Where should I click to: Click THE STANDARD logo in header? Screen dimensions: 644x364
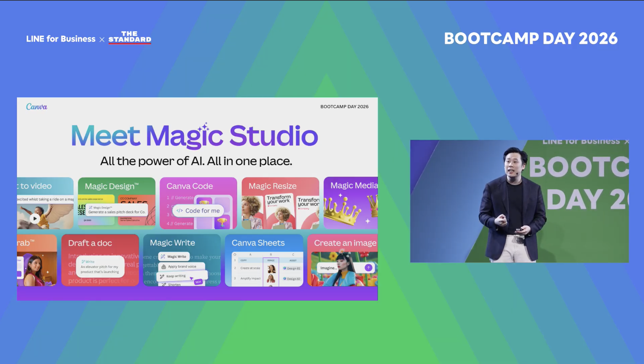(x=130, y=37)
